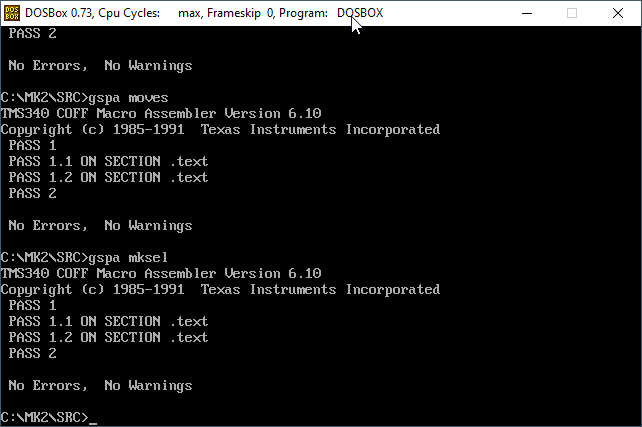Screen dimensions: 642x427
Task: Click the 'PASS 2' line at the top
Action: click(32, 33)
